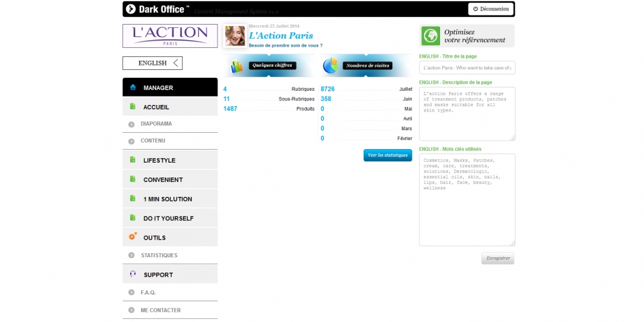Viewport: 644px width, 322px height.
Task: Click the Enregistrer save button
Action: tap(498, 259)
